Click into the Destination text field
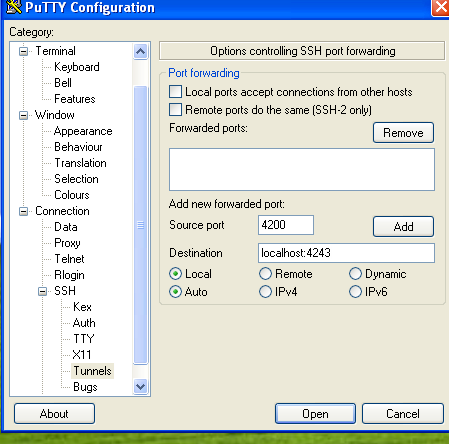 pos(346,253)
